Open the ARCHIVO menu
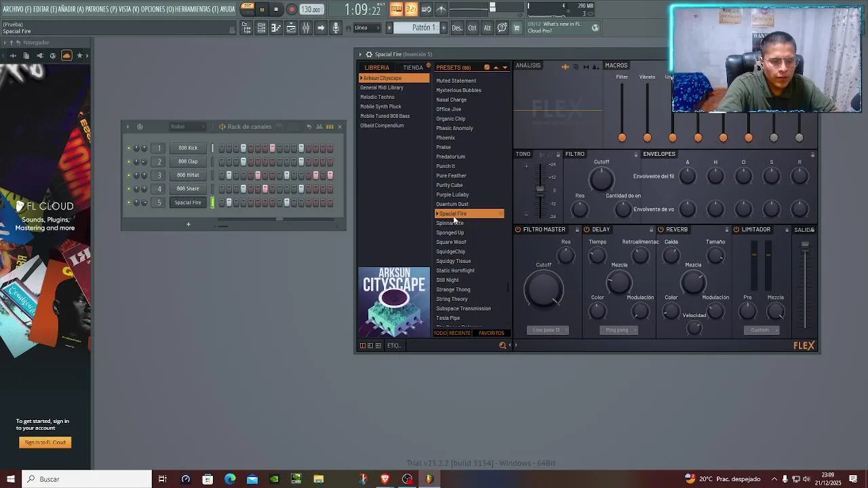 (x=17, y=9)
